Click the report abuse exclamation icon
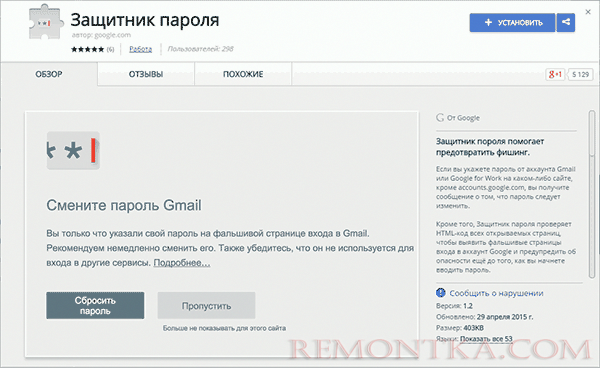Image resolution: width=600 pixels, height=368 pixels. tap(440, 293)
